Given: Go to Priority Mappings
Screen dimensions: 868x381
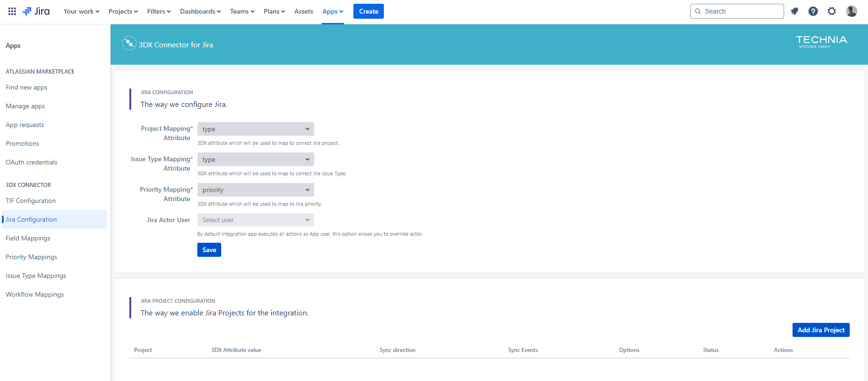Looking at the screenshot, I should [31, 257].
